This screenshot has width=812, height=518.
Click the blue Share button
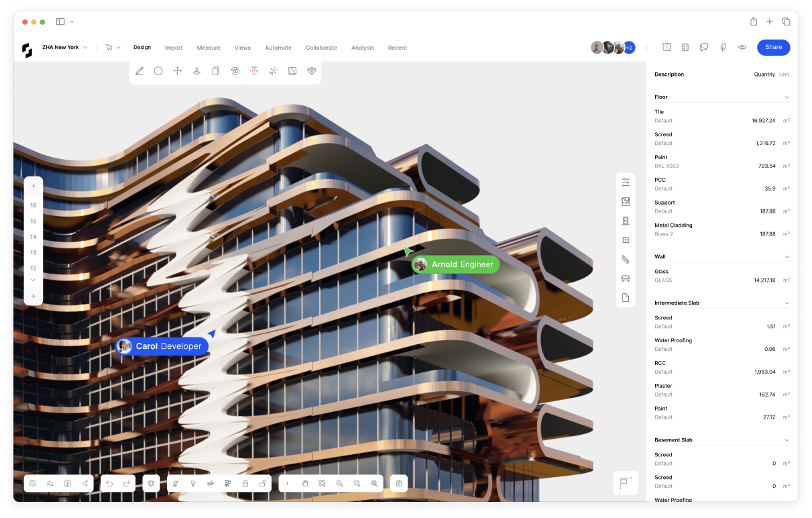[x=773, y=48]
